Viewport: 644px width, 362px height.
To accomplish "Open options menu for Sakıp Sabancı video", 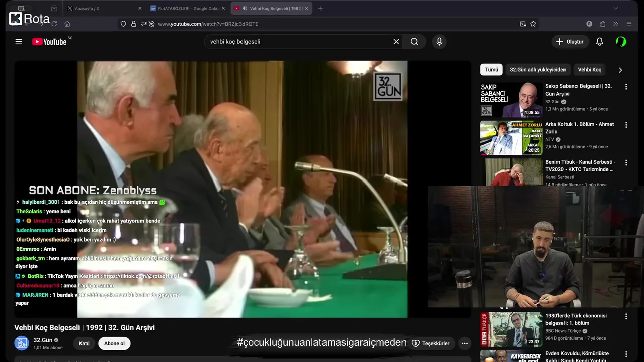I will (x=626, y=87).
